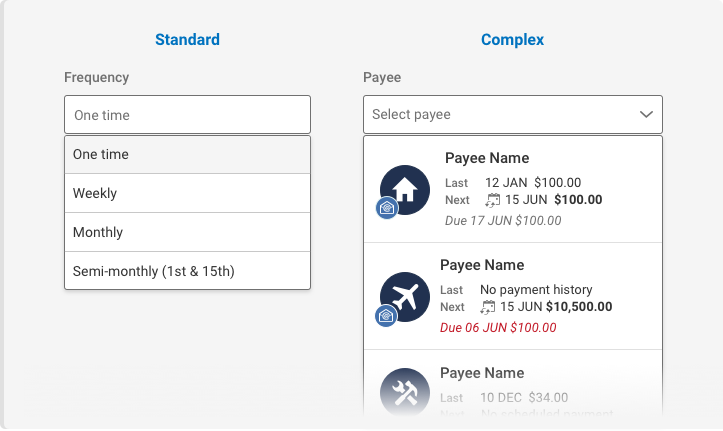The image size is (723, 431).
Task: Click the small badge on the house icon
Action: pos(386,208)
